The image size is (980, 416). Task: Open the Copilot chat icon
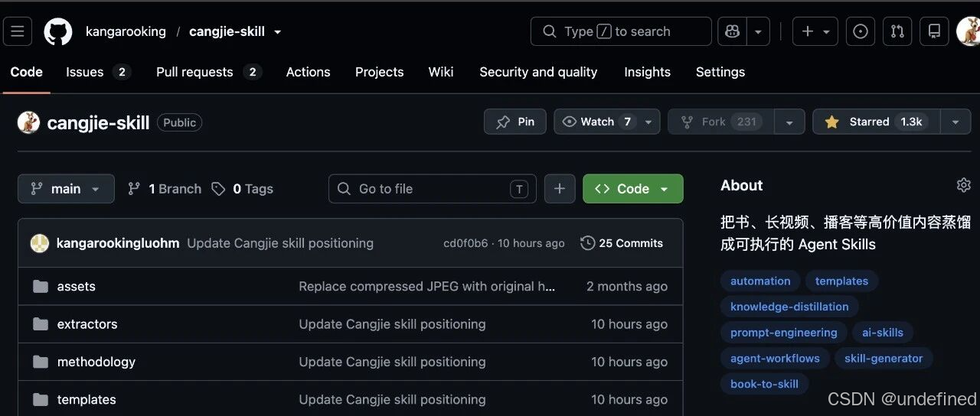[732, 31]
